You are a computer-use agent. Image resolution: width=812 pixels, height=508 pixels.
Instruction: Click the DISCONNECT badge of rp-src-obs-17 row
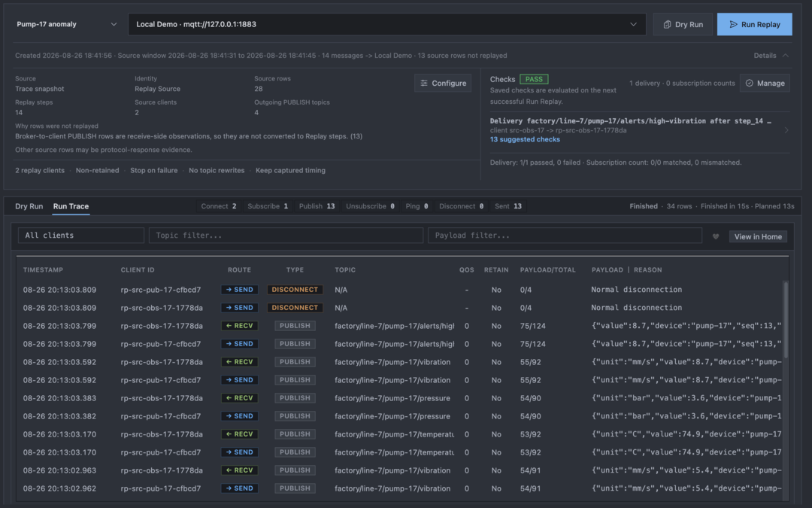tap(295, 308)
